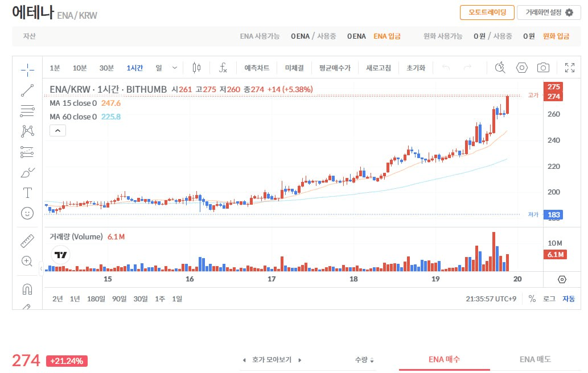The width and height of the screenshot is (588, 373).
Task: Open the forecast and measurement tools
Action: (x=27, y=152)
